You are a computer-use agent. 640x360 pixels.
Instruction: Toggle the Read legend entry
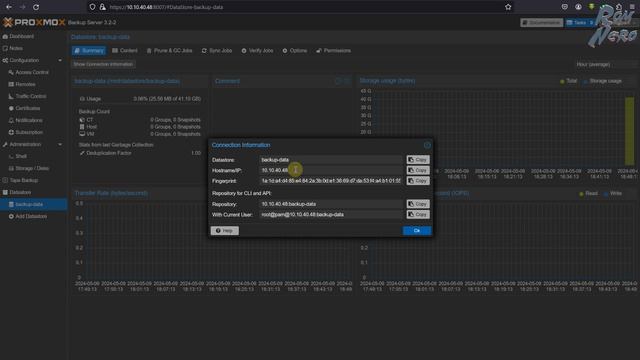click(x=588, y=193)
